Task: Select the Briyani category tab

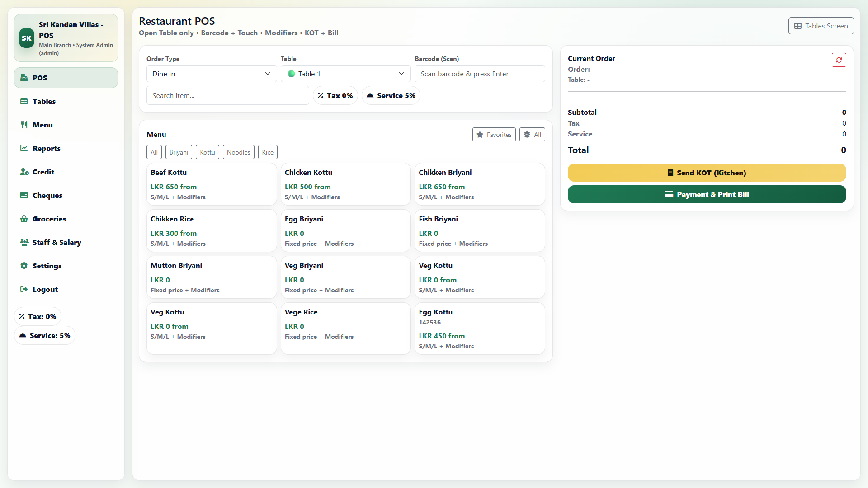Action: tap(179, 152)
